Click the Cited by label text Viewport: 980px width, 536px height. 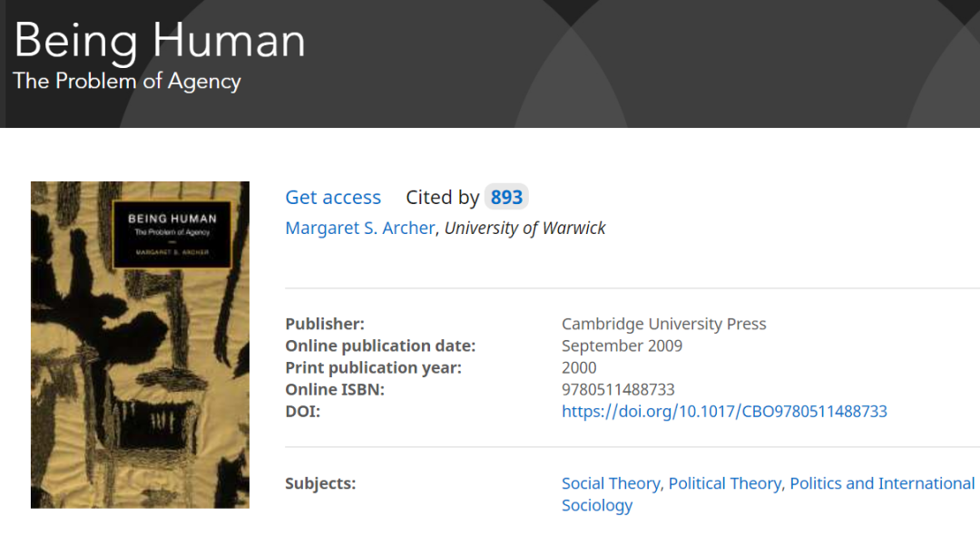click(442, 198)
